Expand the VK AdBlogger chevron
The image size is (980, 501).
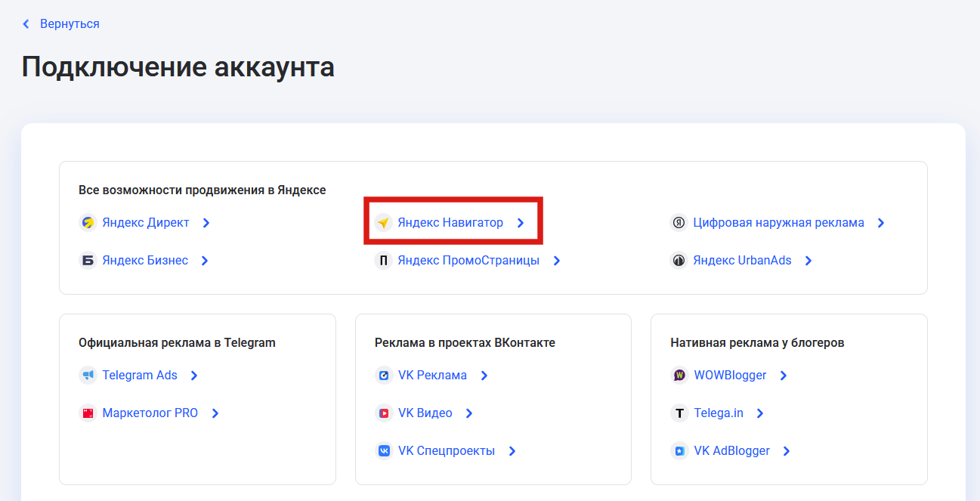click(x=786, y=450)
